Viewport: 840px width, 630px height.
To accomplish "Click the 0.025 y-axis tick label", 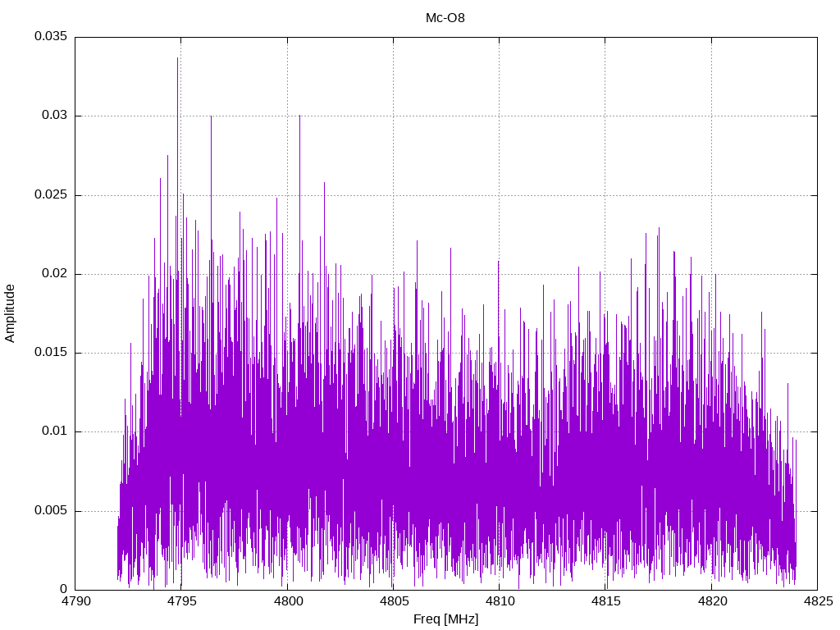I will (51, 194).
